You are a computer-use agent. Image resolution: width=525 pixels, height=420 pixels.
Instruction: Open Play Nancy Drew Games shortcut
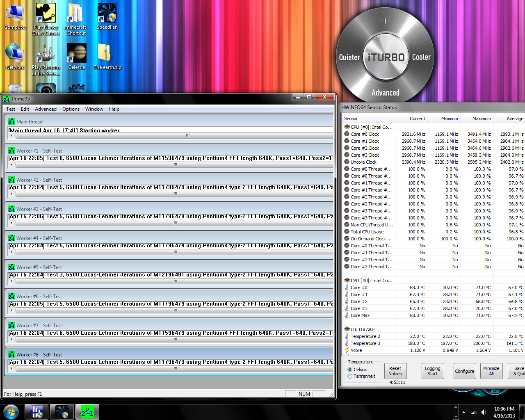point(46,19)
